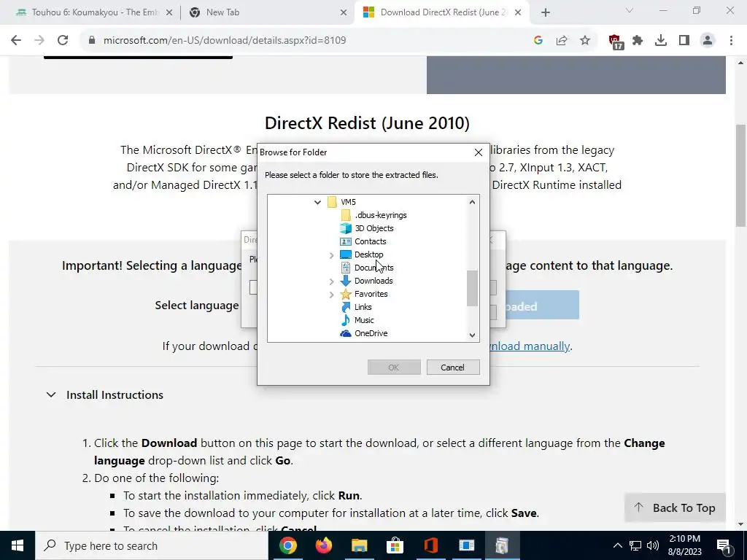747x560 pixels.
Task: Collapse the Install Instructions section
Action: 51,394
